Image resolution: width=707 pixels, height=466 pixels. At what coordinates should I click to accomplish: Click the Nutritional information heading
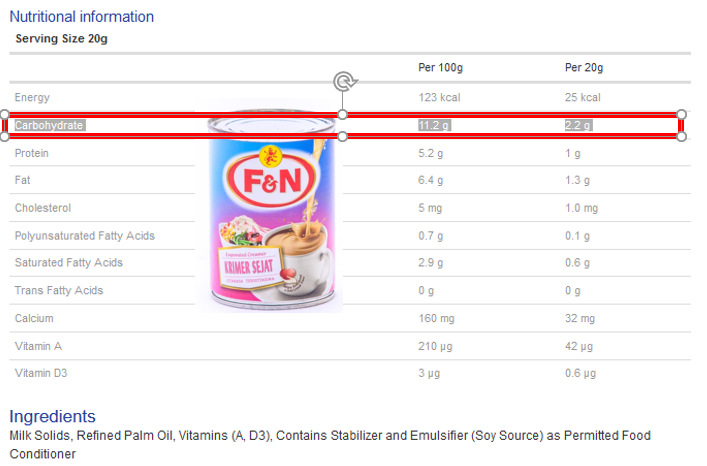click(82, 17)
